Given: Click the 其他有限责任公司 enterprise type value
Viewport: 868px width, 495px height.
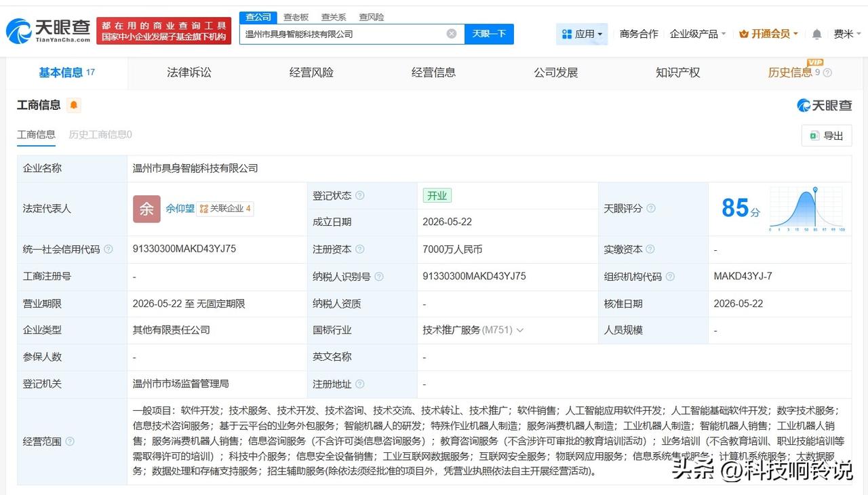Looking at the screenshot, I should pyautogui.click(x=171, y=330).
